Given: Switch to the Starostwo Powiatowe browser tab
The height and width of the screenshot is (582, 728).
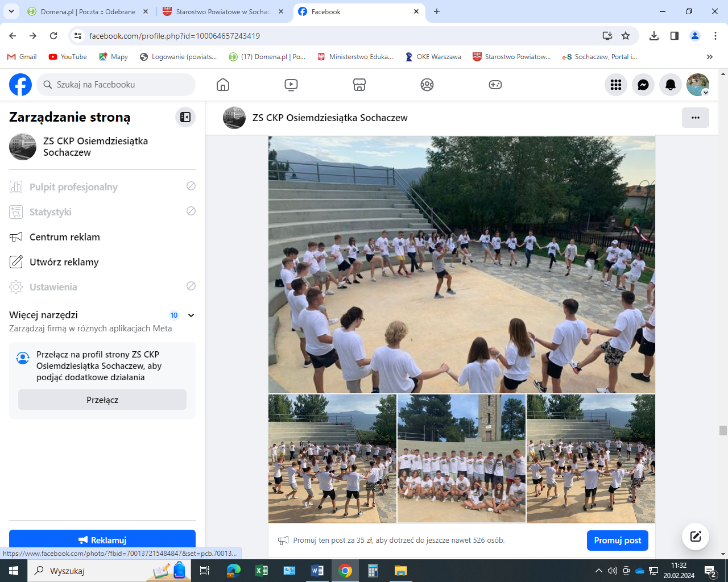Looking at the screenshot, I should [223, 11].
